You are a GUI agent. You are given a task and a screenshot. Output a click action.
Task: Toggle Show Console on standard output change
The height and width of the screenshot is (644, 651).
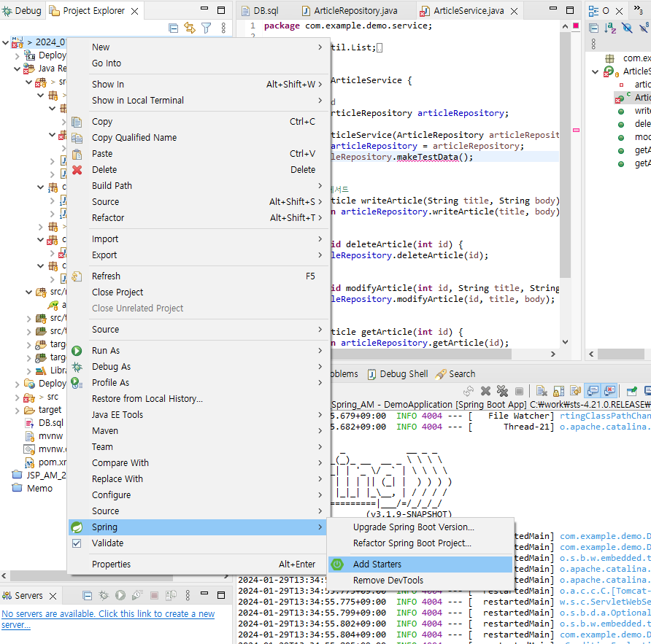593,391
